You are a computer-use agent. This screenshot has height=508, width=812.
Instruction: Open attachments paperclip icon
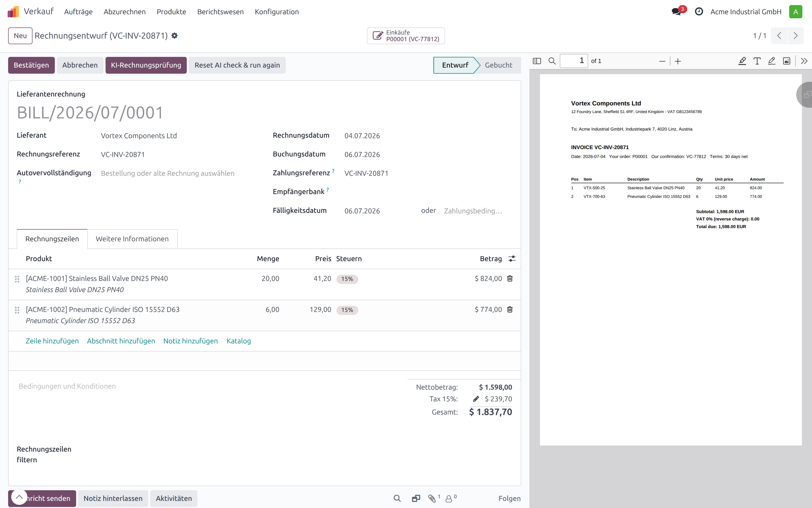tap(432, 498)
